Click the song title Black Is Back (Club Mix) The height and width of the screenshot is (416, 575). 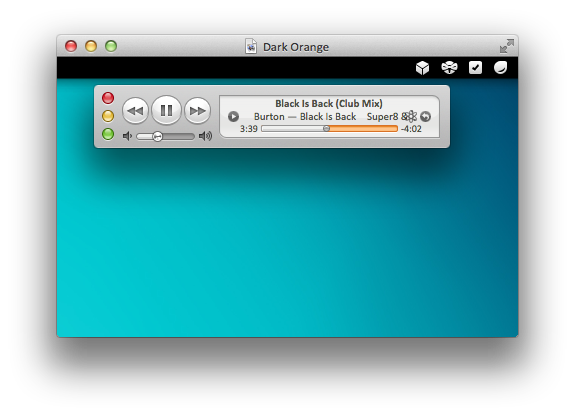point(329,103)
